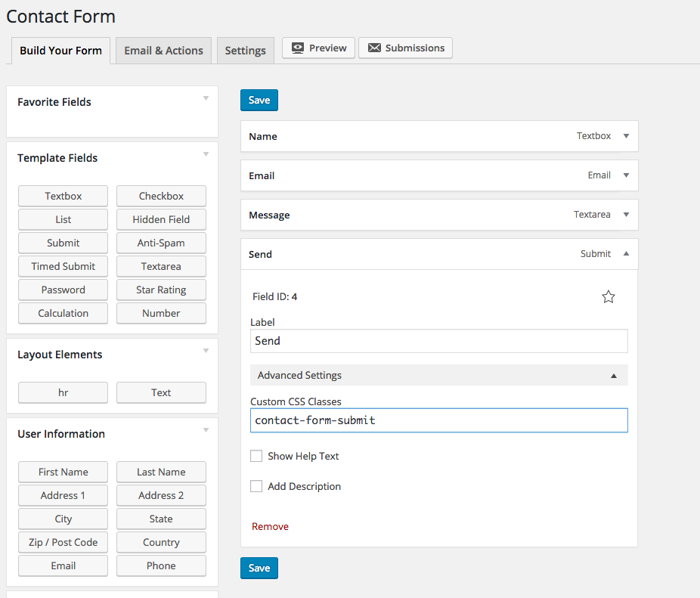
Task: Collapse the Favorite Fields panel
Action: coord(206,98)
